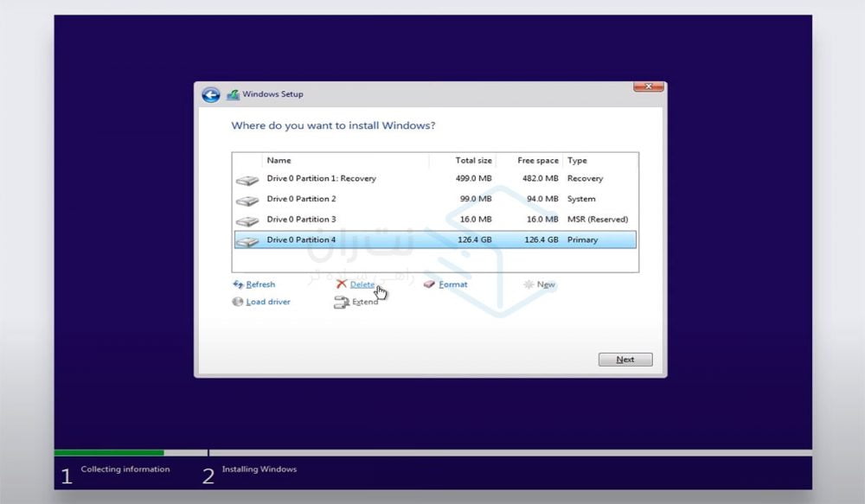Click the Load driver link
The image size is (865, 504).
coord(268,302)
